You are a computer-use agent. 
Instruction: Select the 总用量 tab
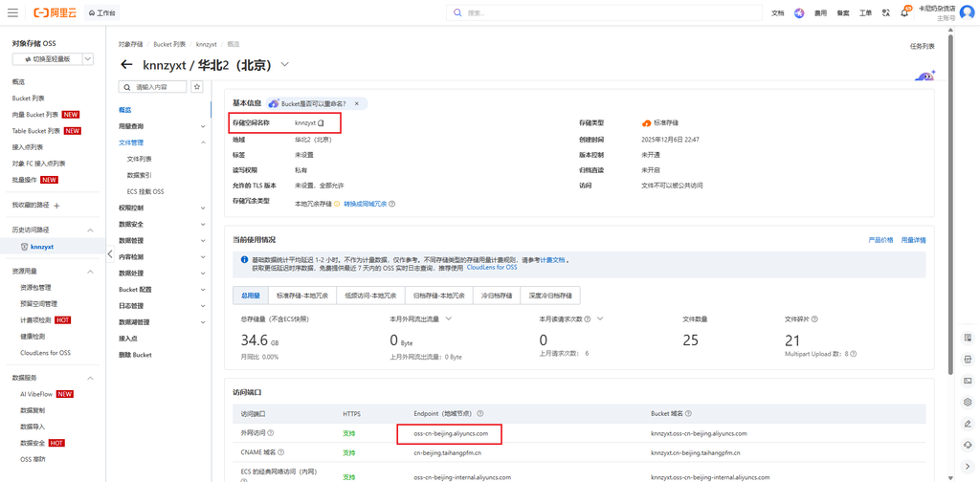250,296
